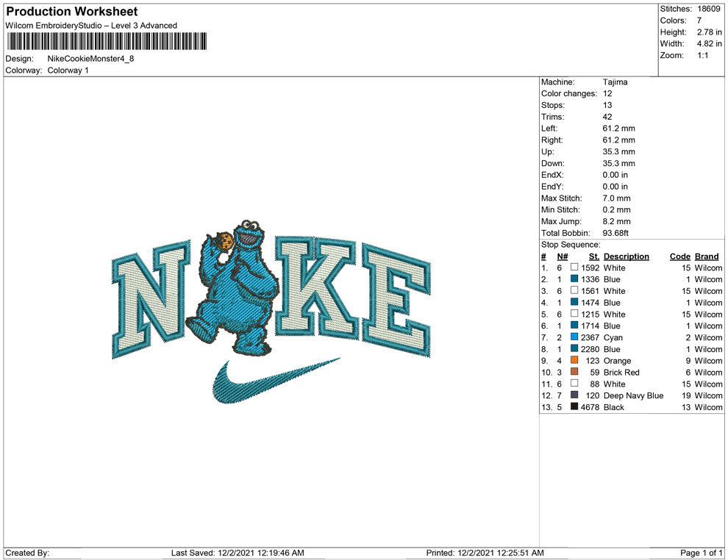Viewport: 728px width, 560px height.
Task: Click the black swatch in stop 13
Action: pyautogui.click(x=574, y=406)
